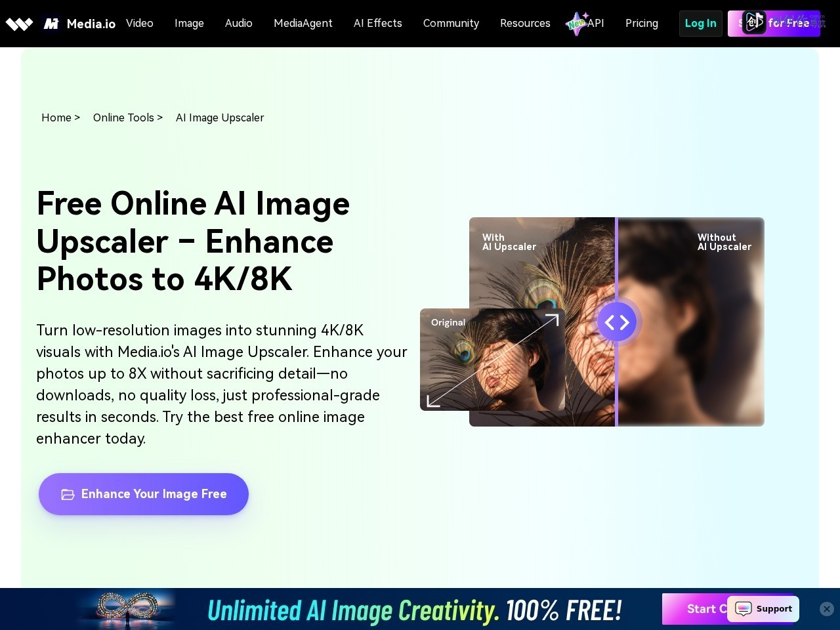Click the Log In button
Viewport: 840px width, 630px height.
point(701,24)
